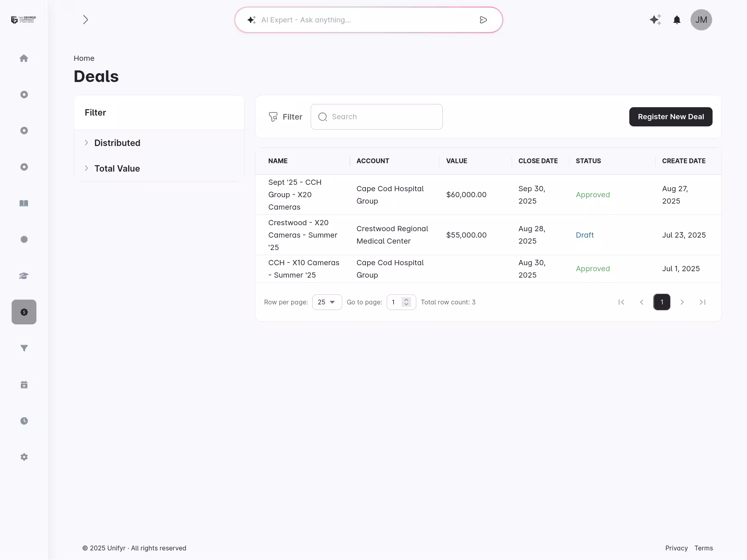Screen dimensions: 747x560
Task: Open the library book icon in sidebar
Action: coord(24,203)
